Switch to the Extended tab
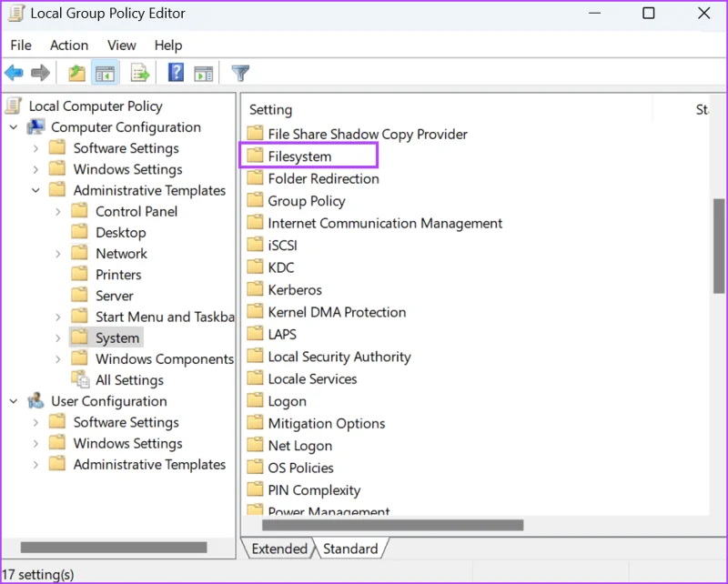The height and width of the screenshot is (584, 728). [279, 549]
